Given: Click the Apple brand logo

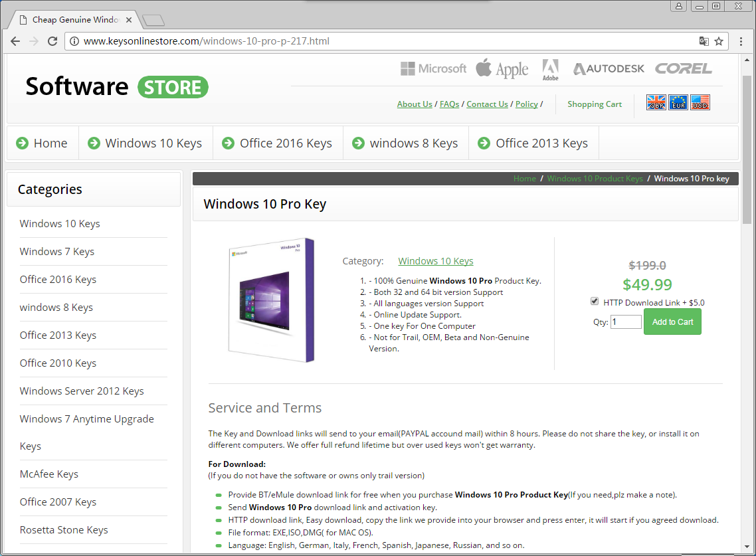Looking at the screenshot, I should click(502, 69).
